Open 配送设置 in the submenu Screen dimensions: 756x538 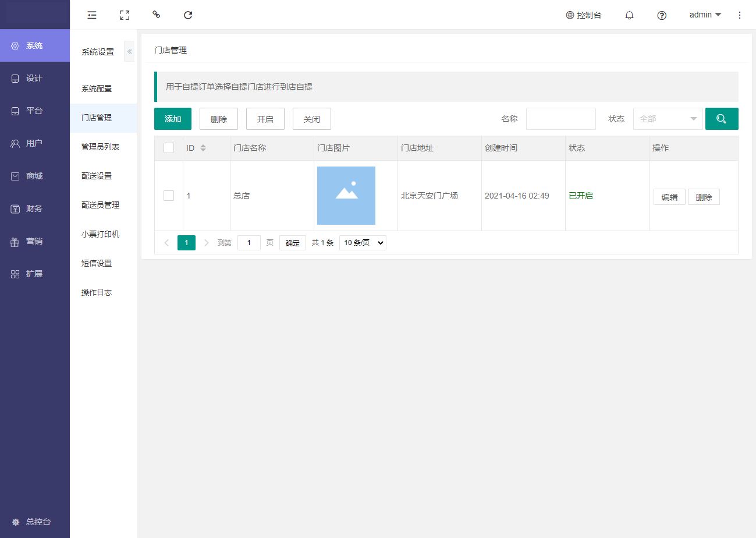click(x=97, y=176)
